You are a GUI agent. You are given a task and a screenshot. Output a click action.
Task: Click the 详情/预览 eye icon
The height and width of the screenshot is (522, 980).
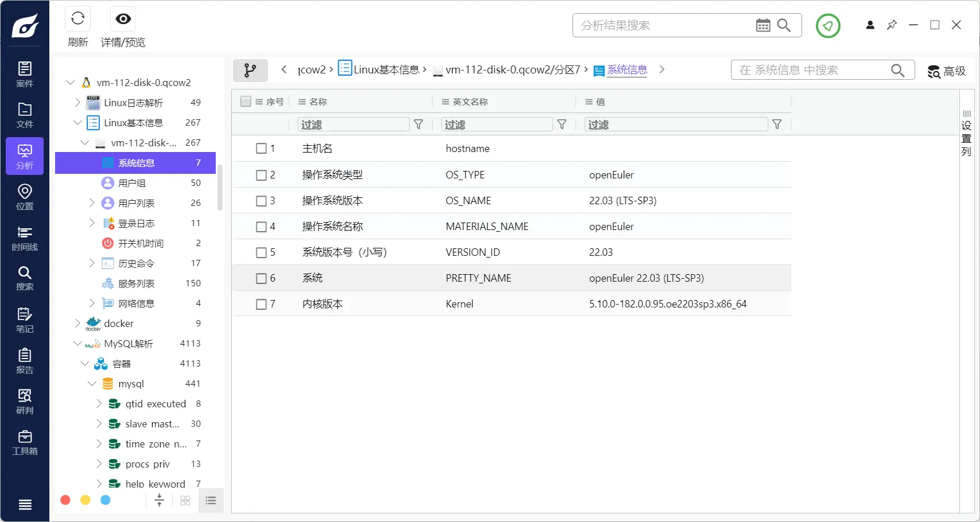123,19
